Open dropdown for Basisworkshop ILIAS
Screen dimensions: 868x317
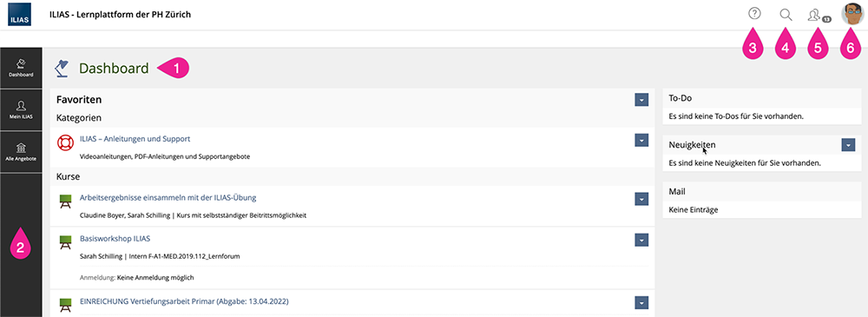tap(641, 240)
